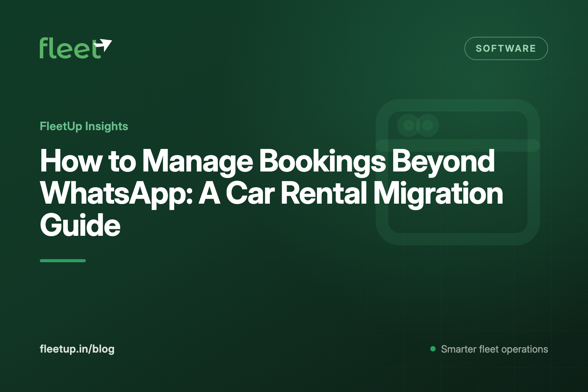This screenshot has width=588, height=392.
Task: Open the fleetup.in/blog link
Action: (x=77, y=349)
